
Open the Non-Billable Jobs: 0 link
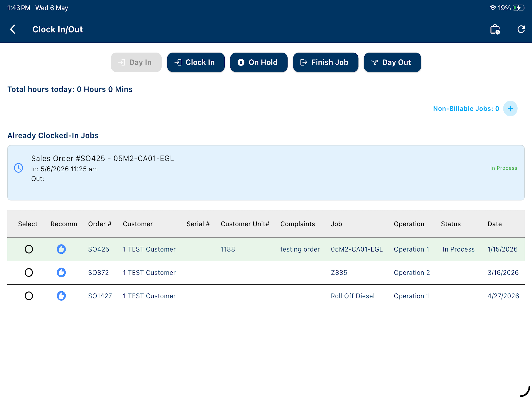466,109
